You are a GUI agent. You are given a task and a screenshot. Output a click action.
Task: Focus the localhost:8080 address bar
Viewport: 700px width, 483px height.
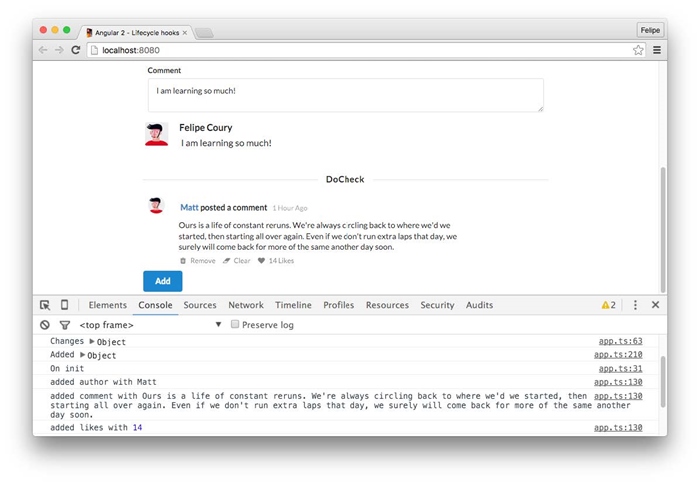[x=359, y=50]
